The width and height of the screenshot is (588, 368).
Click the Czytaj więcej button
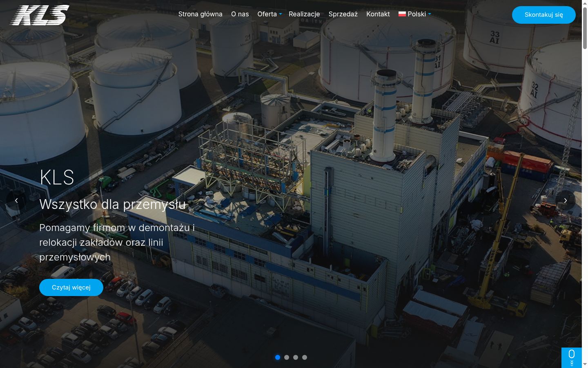pos(71,287)
